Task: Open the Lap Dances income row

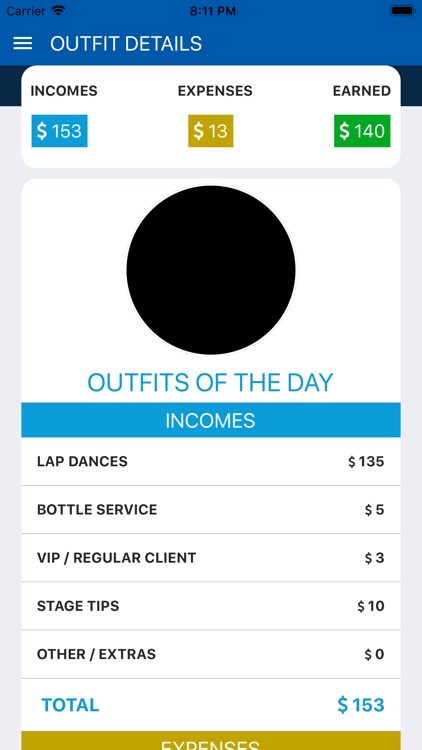Action: pos(211,462)
